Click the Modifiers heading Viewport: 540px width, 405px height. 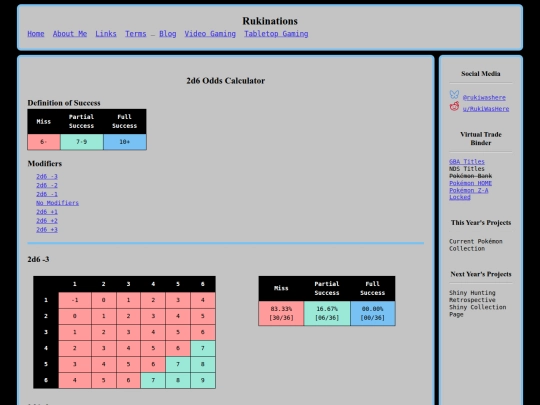point(45,164)
